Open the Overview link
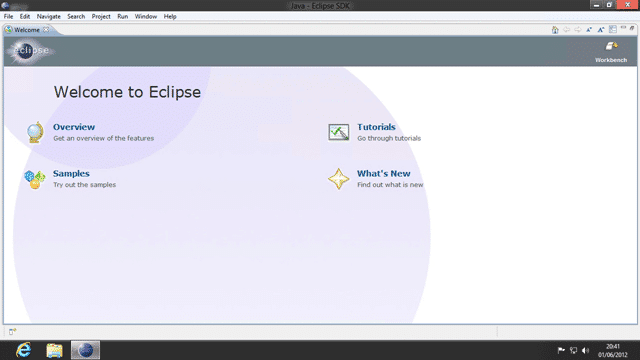 pos(74,127)
